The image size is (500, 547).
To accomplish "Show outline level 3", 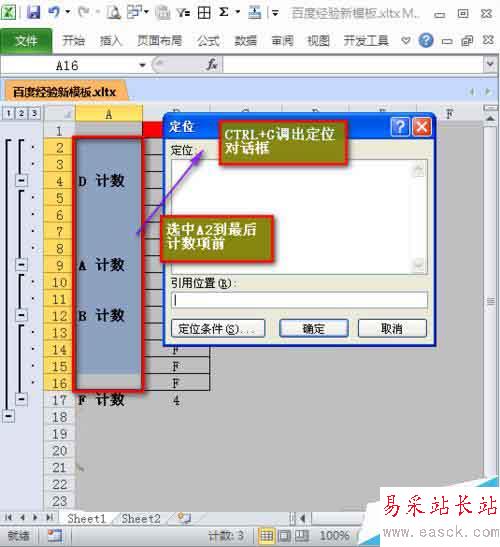I will click(34, 113).
